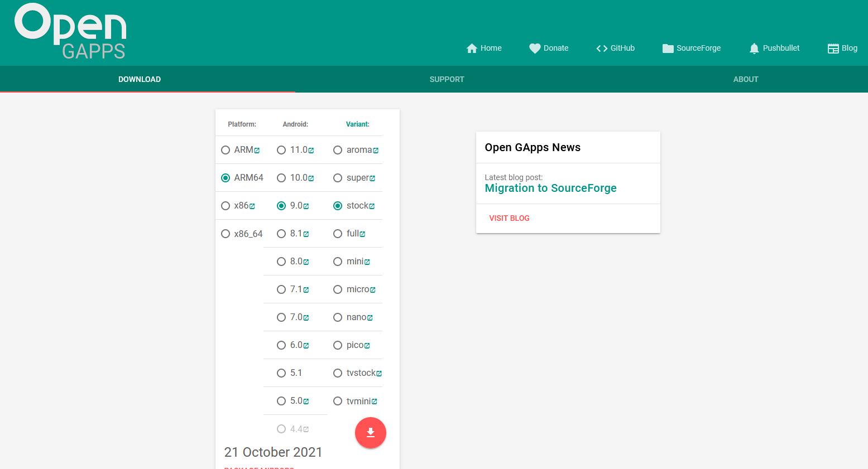
Task: Pick the pico variant radio button
Action: pyautogui.click(x=338, y=345)
